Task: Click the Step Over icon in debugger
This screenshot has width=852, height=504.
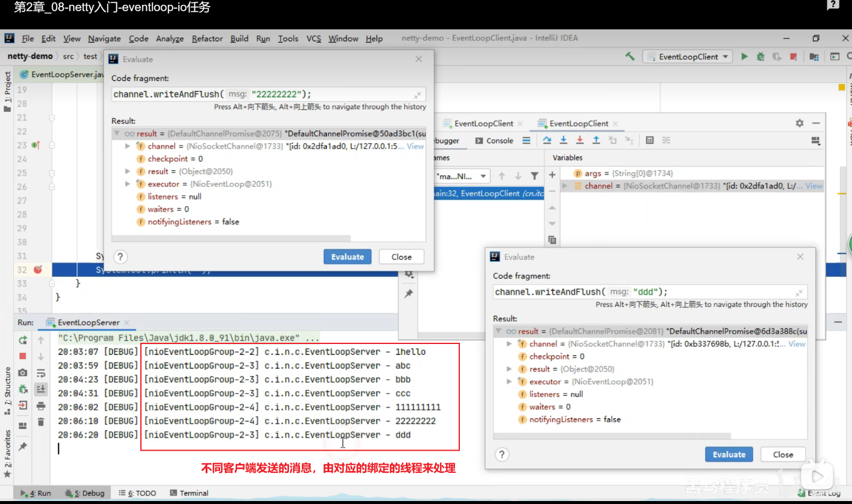Action: click(547, 140)
